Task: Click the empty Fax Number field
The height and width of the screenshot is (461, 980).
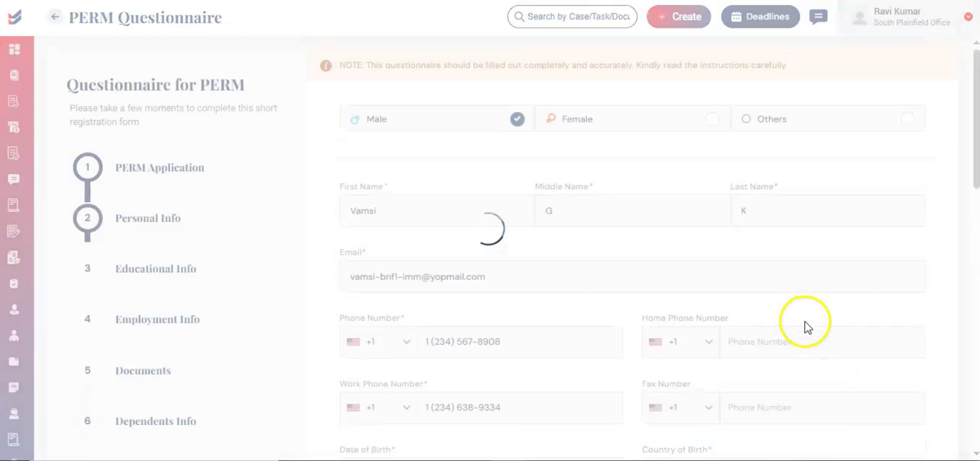Action: 822,408
